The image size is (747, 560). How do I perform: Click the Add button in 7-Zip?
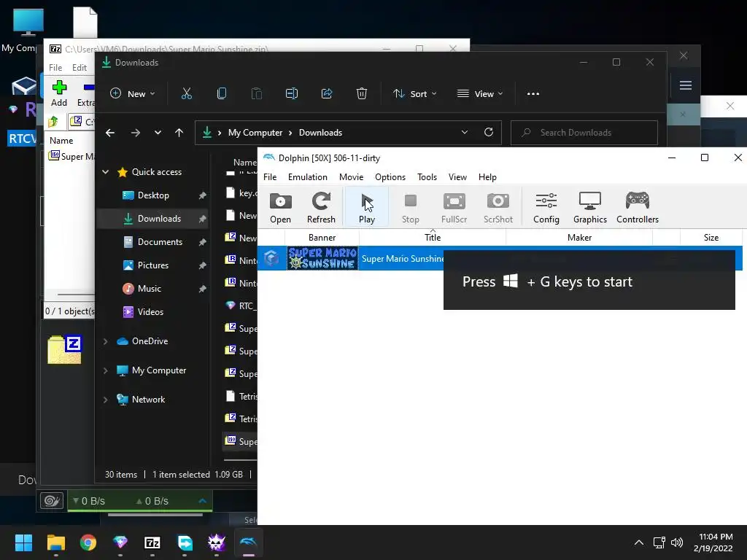(59, 93)
